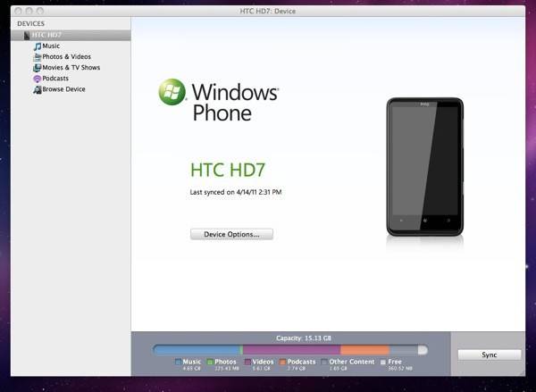Close the window with the first titlebar button

(x=18, y=11)
